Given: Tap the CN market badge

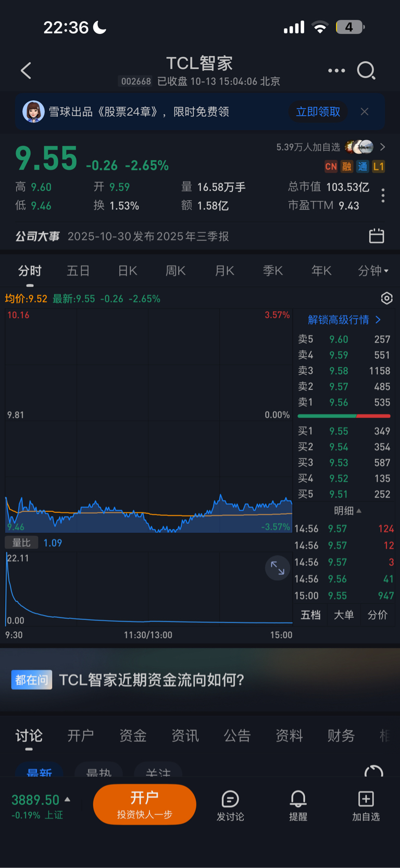Looking at the screenshot, I should click(x=331, y=167).
